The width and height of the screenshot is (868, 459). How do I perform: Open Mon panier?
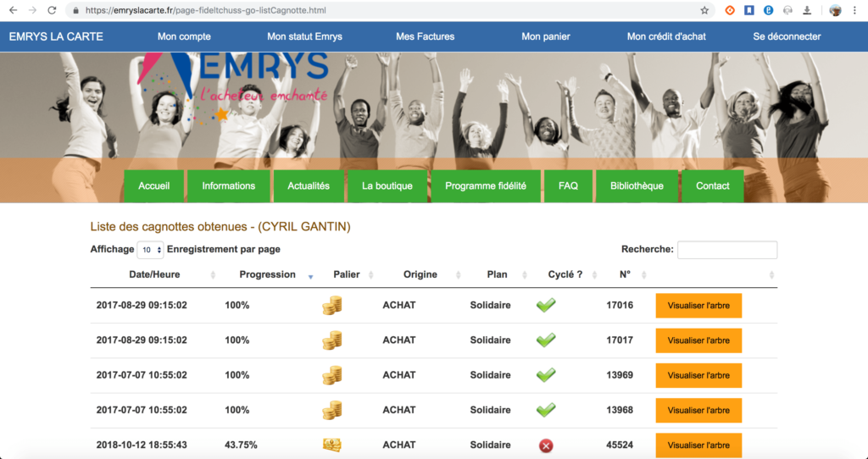(546, 36)
